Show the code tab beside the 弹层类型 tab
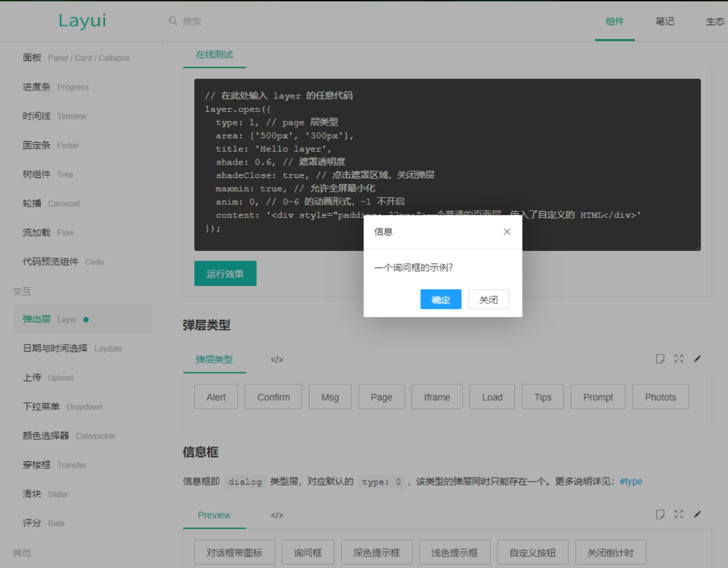Screen dimensions: 728x568 (277, 360)
